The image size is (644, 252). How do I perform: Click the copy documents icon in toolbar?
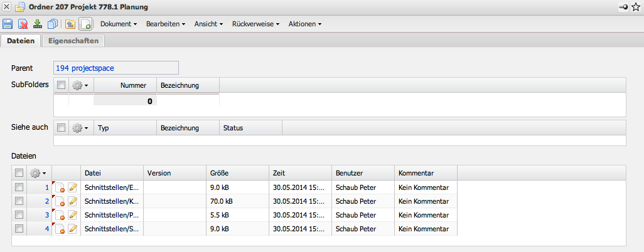tap(53, 24)
